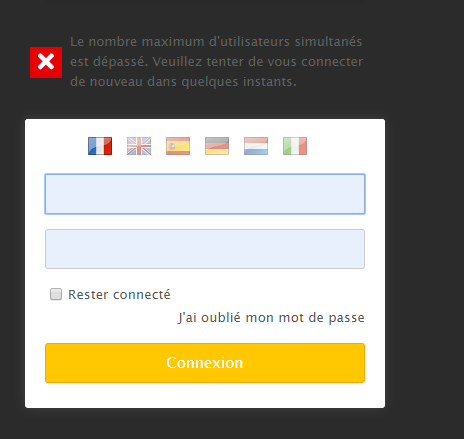
Task: Tick the Rester connecté checkbox
Action: point(56,294)
